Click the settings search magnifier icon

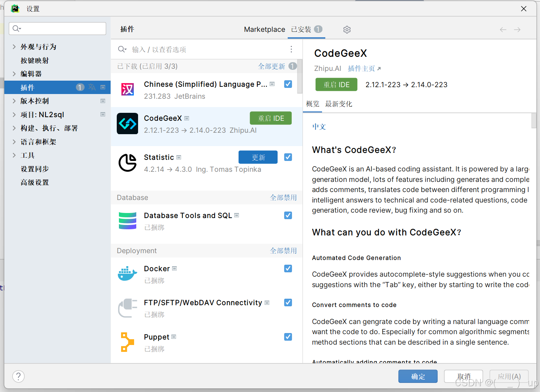pyautogui.click(x=17, y=29)
